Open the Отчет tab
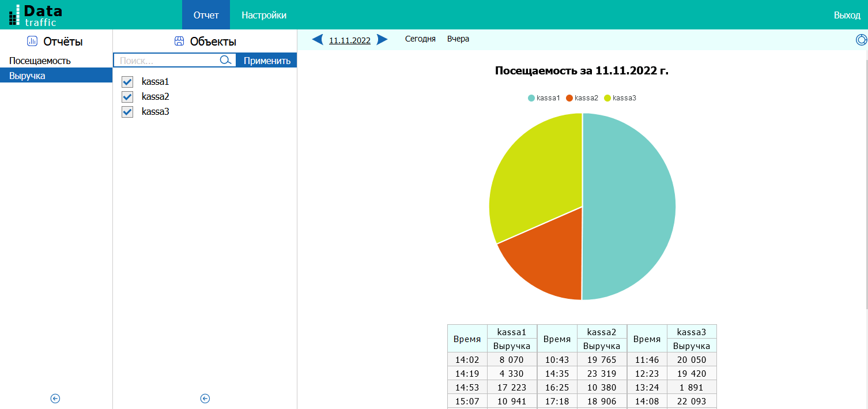868x409 pixels. click(x=206, y=15)
